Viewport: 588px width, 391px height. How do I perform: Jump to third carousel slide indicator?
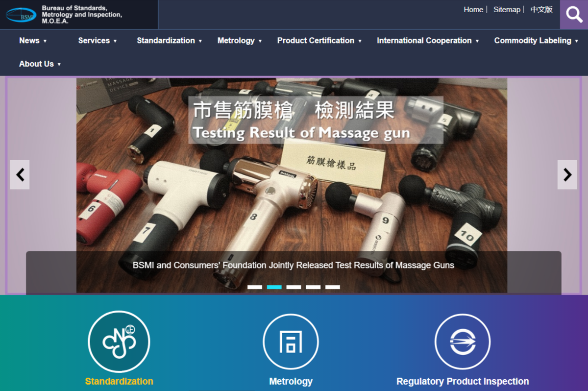tap(294, 287)
